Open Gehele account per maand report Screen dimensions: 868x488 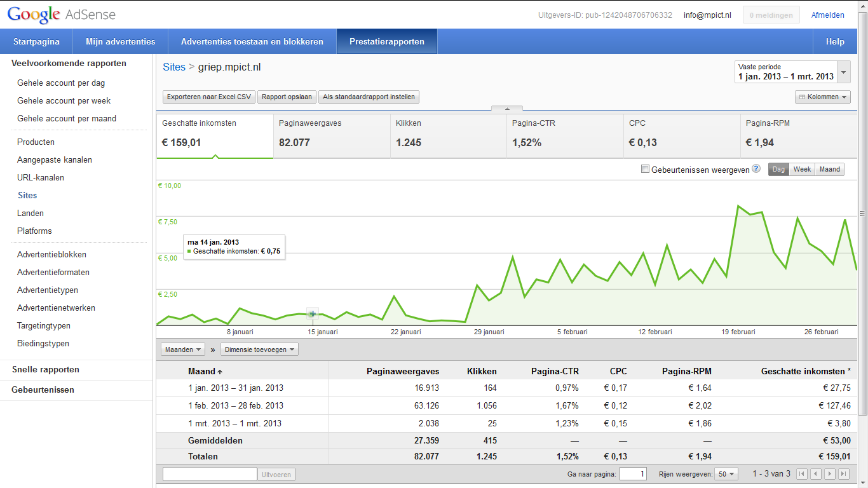click(67, 118)
